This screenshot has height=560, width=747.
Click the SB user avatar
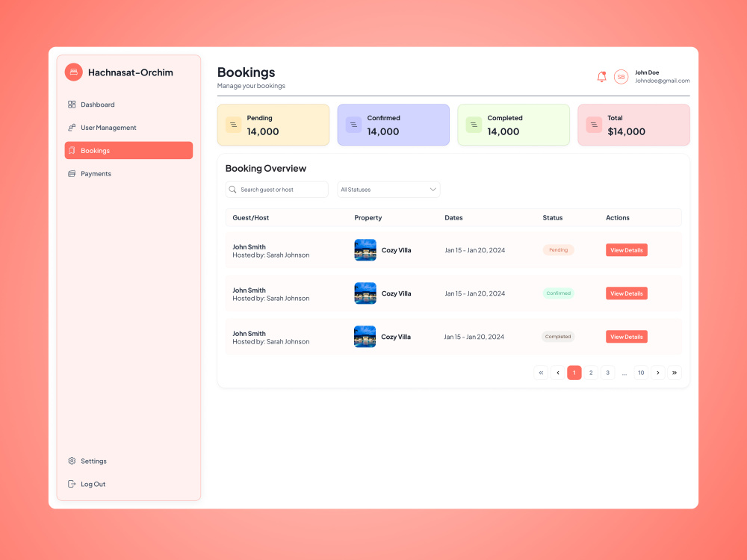coord(621,77)
